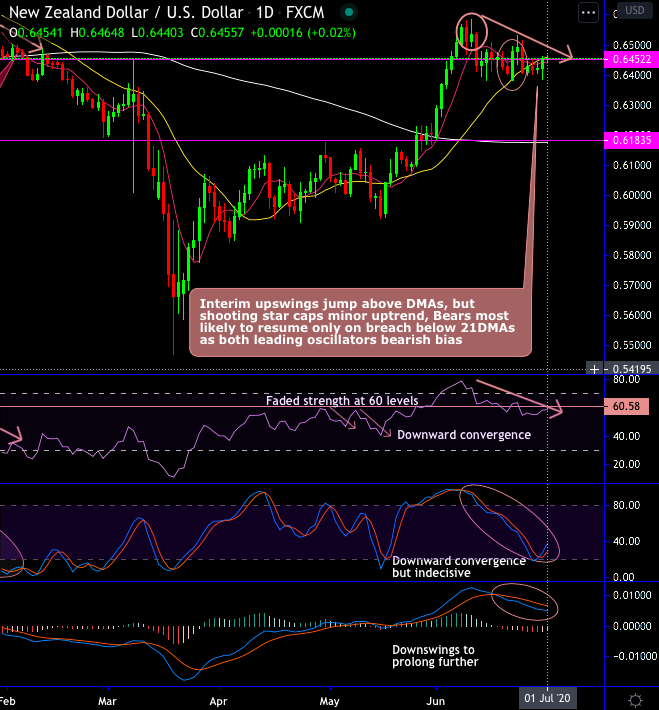Click the Apr label on time axis
This screenshot has width=659, height=710.
point(218,701)
